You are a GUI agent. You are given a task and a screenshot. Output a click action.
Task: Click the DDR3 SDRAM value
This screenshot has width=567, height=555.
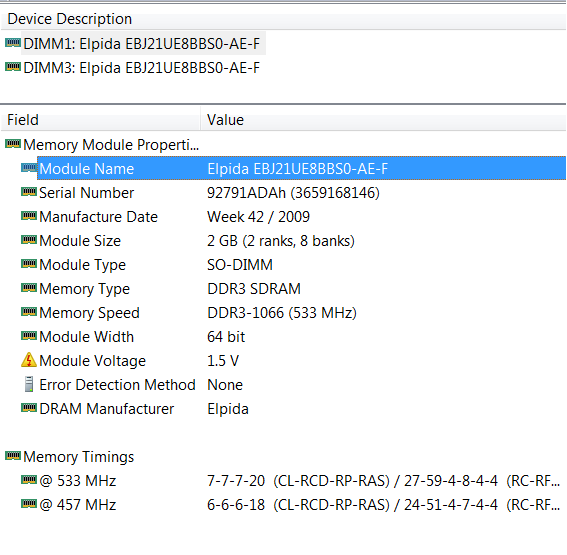254,289
